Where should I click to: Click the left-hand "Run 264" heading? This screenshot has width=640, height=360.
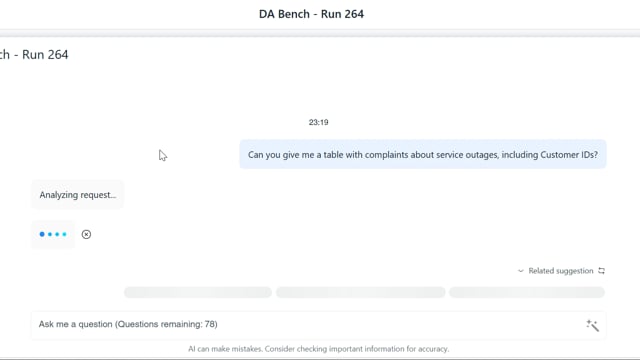(x=34, y=55)
